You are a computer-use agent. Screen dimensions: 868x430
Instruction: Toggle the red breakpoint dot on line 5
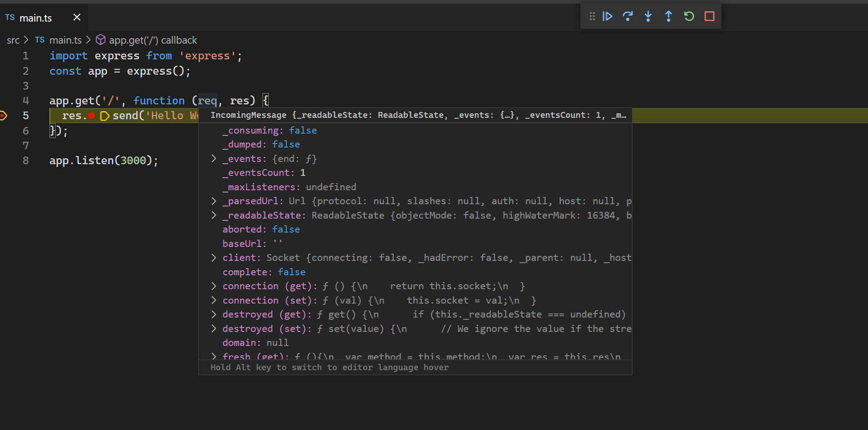click(x=91, y=116)
